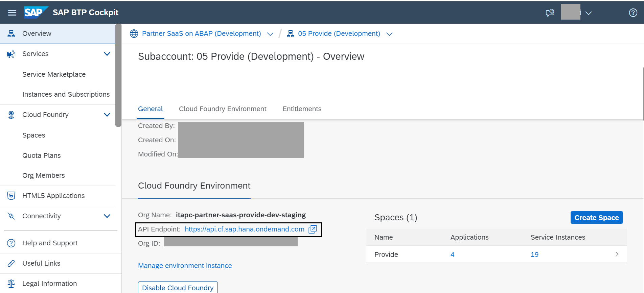Viewport: 644px width, 293px height.
Task: Click the Help and Support icon
Action: (x=11, y=243)
